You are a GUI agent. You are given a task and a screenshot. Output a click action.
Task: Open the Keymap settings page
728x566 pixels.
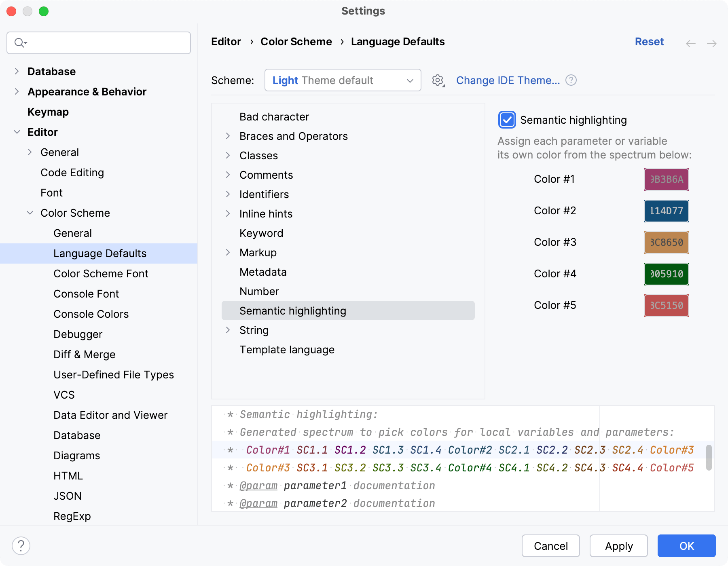click(x=48, y=112)
